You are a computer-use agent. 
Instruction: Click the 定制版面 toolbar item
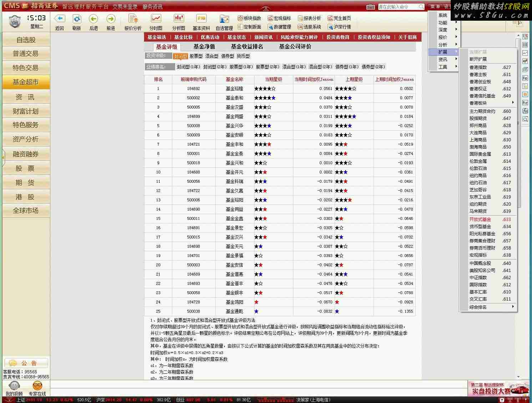point(249,27)
